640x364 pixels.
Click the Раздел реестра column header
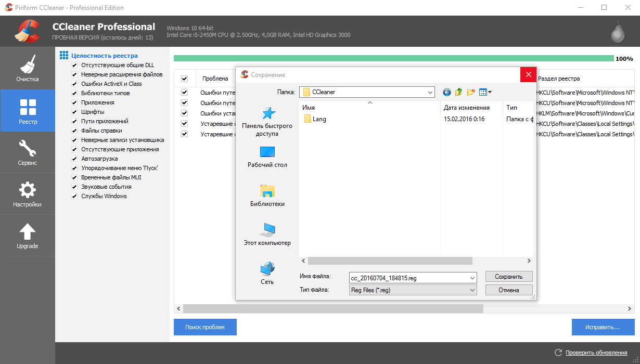(559, 79)
